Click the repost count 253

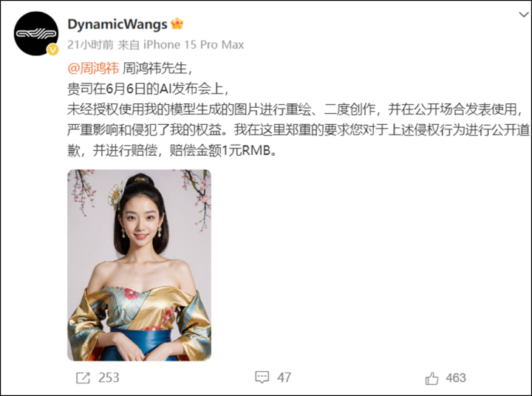tap(109, 378)
